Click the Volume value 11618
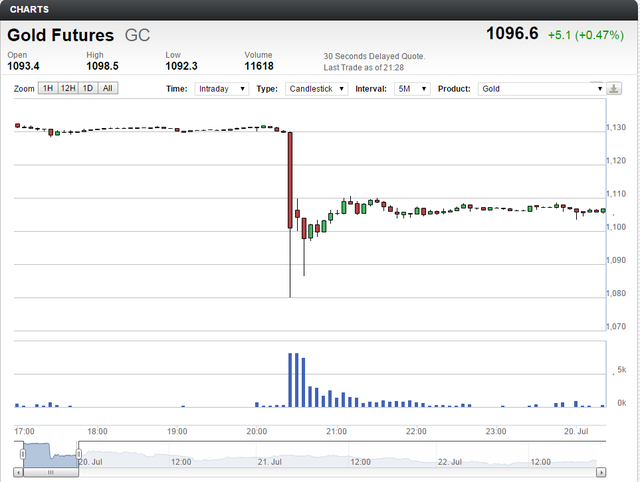This screenshot has height=482, width=640. point(259,66)
